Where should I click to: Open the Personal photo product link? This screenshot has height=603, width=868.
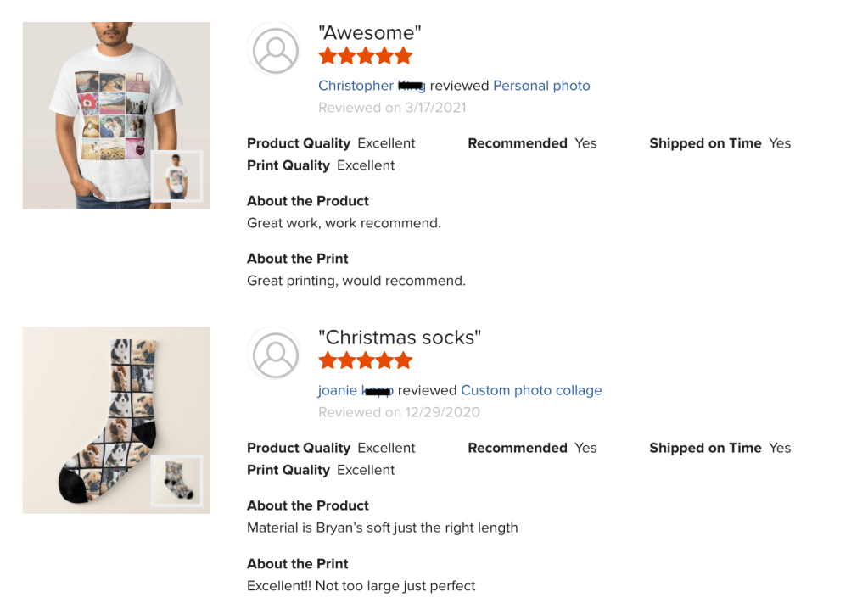click(541, 86)
